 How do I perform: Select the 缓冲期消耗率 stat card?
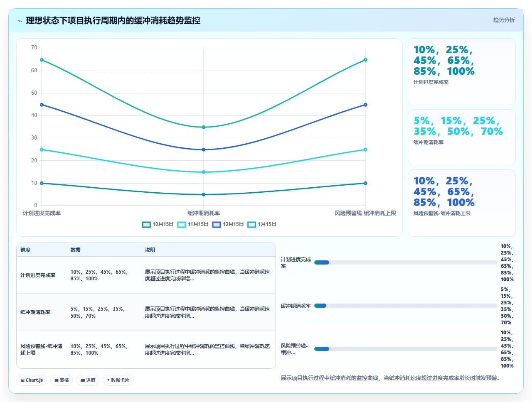click(462, 137)
